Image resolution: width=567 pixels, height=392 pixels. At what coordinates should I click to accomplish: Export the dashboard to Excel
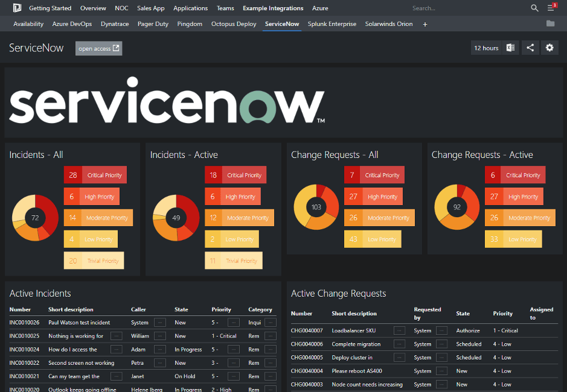pos(510,48)
